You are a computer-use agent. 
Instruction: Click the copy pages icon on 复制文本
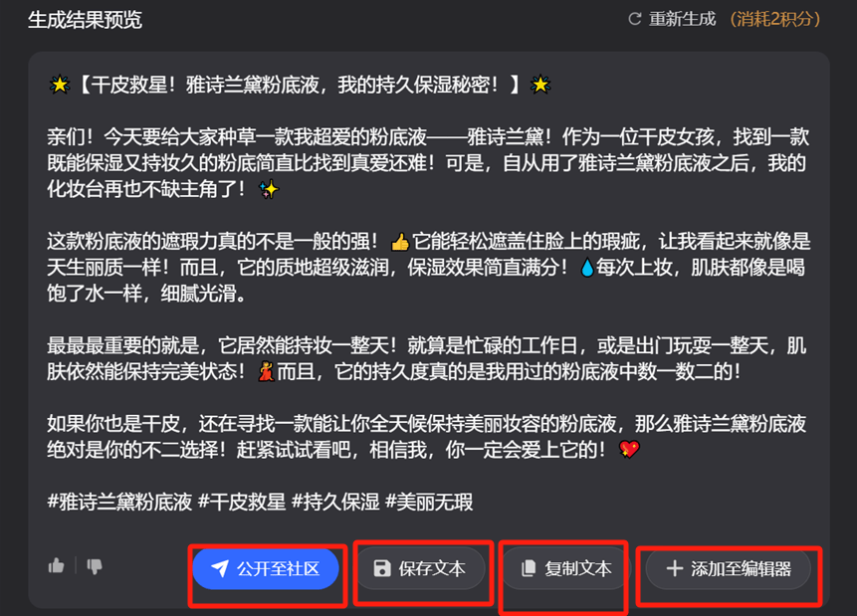click(x=529, y=568)
